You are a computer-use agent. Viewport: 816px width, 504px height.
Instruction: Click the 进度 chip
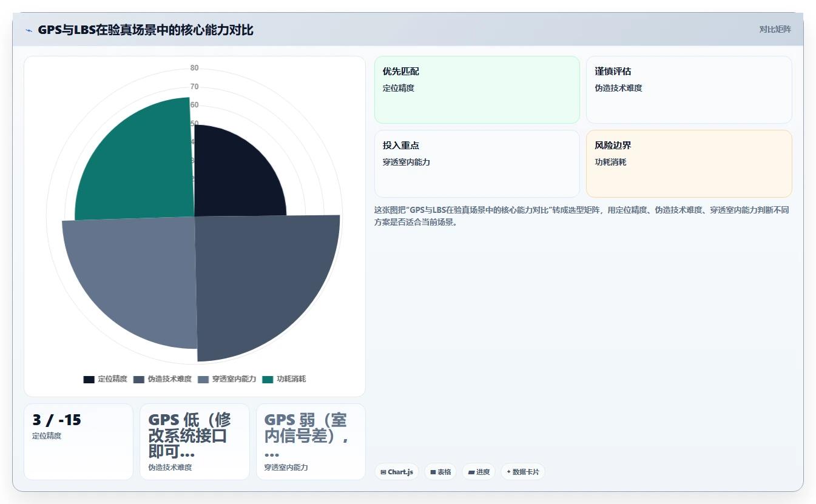pos(479,472)
